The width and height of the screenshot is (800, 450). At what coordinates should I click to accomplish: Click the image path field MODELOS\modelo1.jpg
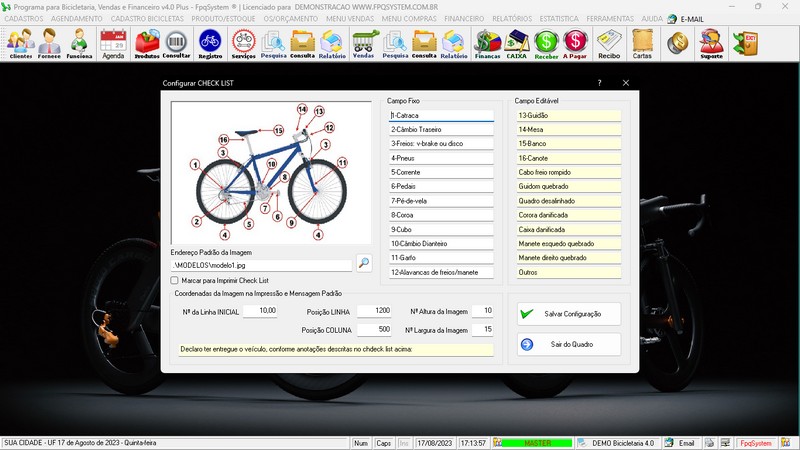pos(261,265)
